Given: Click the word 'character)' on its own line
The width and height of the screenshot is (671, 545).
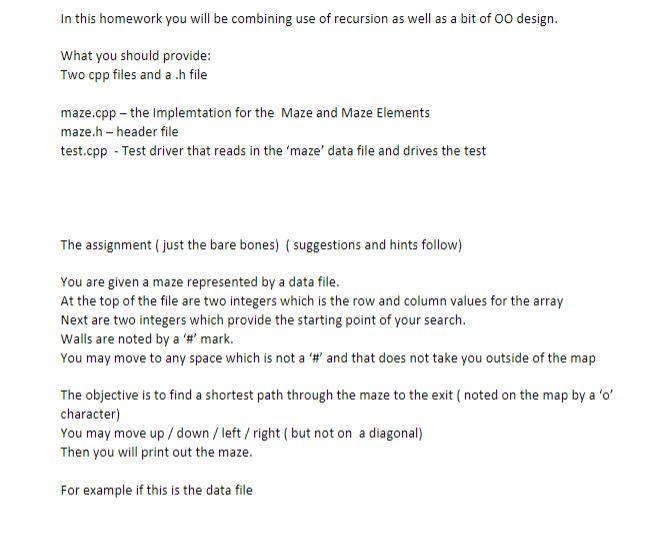Looking at the screenshot, I should click(x=90, y=415).
